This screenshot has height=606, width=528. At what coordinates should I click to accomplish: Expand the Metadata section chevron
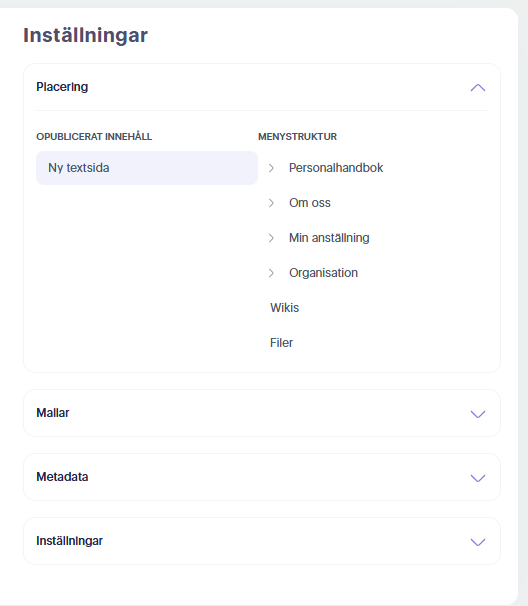(x=478, y=478)
